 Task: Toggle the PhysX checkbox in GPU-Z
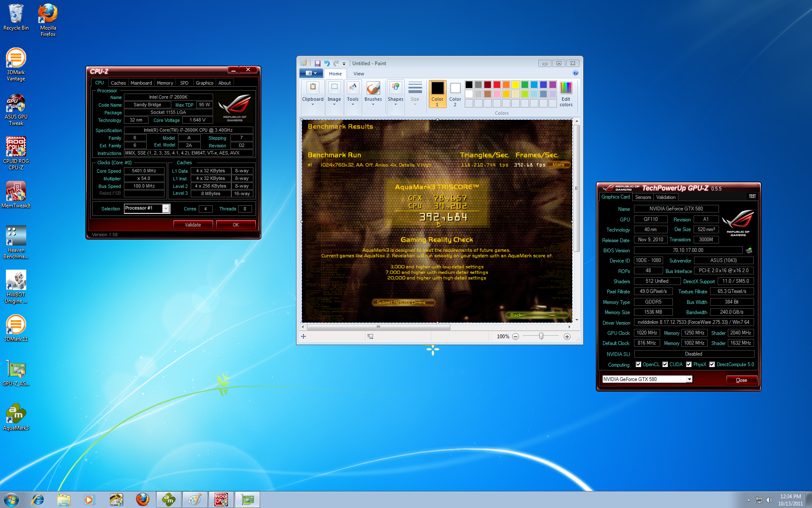click(689, 364)
